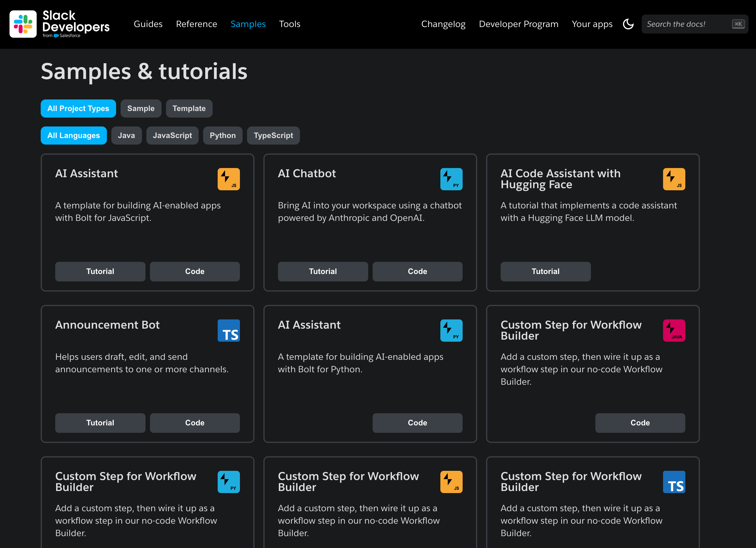Select the Sample project type filter
This screenshot has width=756, height=548.
point(141,108)
